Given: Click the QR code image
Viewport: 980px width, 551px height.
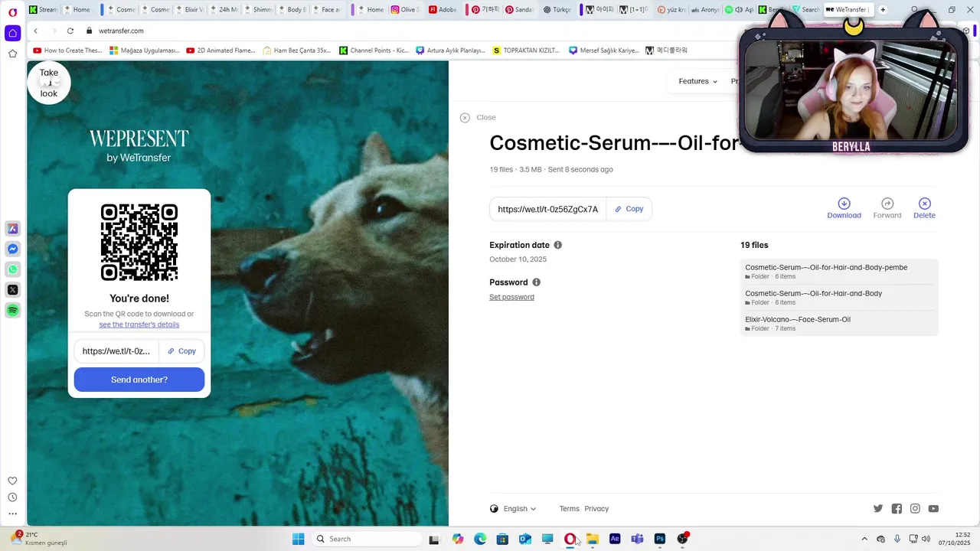Looking at the screenshot, I should tap(139, 243).
